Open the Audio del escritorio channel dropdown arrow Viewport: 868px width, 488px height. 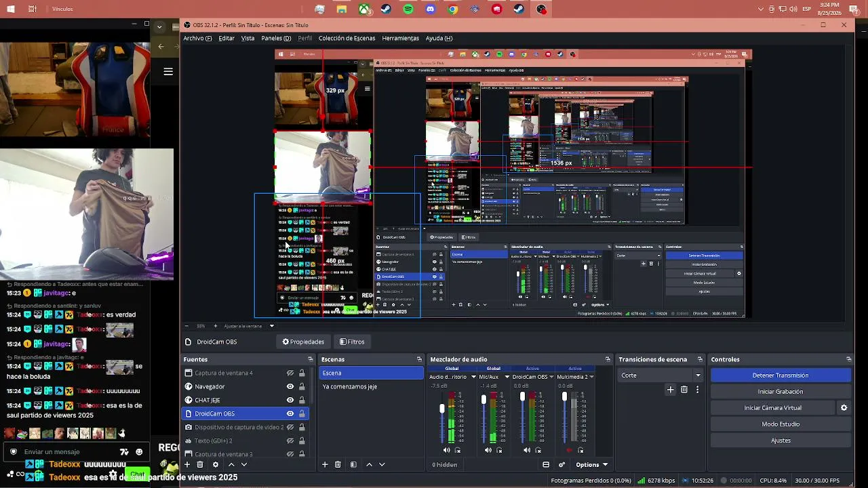click(473, 377)
